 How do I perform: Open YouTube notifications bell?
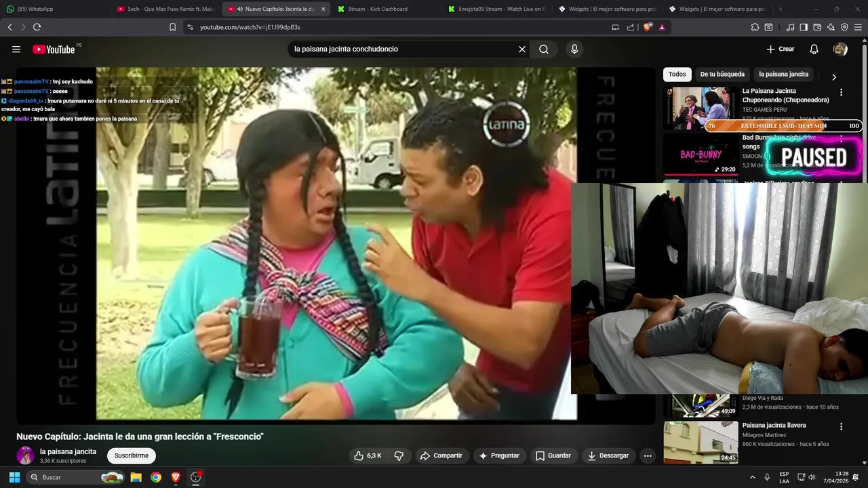pos(814,49)
